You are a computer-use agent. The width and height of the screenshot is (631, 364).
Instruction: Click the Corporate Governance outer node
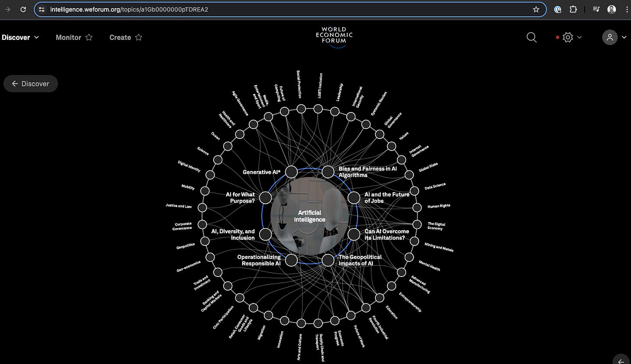(202, 224)
